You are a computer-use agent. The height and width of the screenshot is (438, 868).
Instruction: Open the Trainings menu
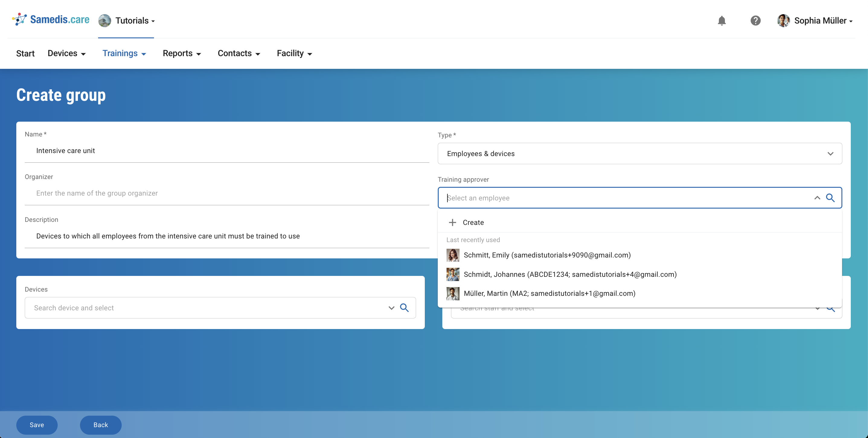pos(124,53)
